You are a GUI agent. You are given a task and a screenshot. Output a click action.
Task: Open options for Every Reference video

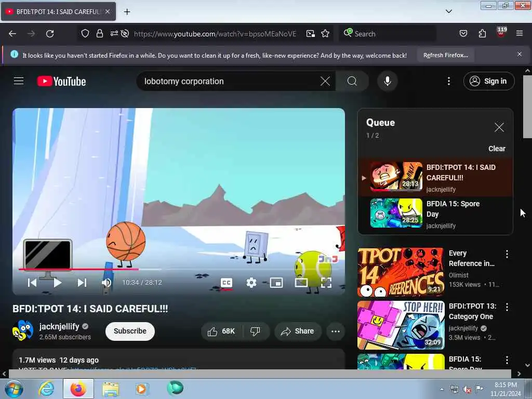click(x=507, y=254)
